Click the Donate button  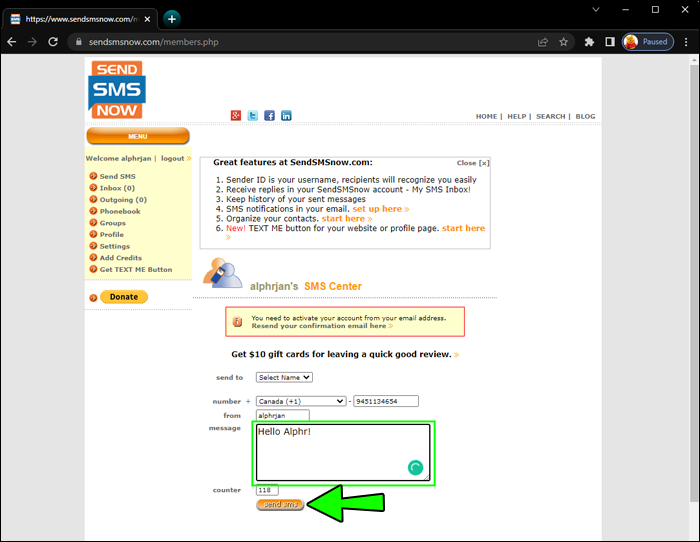click(124, 297)
